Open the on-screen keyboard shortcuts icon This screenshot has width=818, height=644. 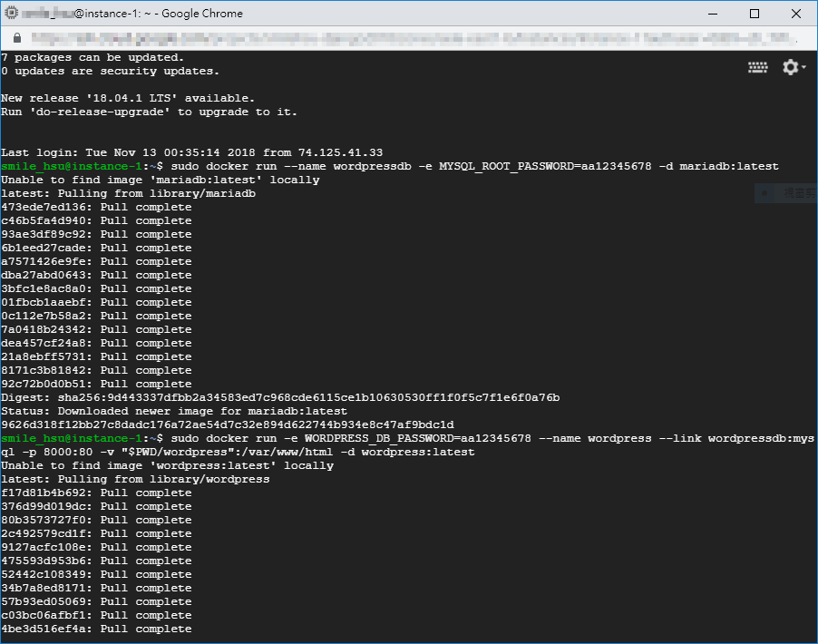(757, 67)
